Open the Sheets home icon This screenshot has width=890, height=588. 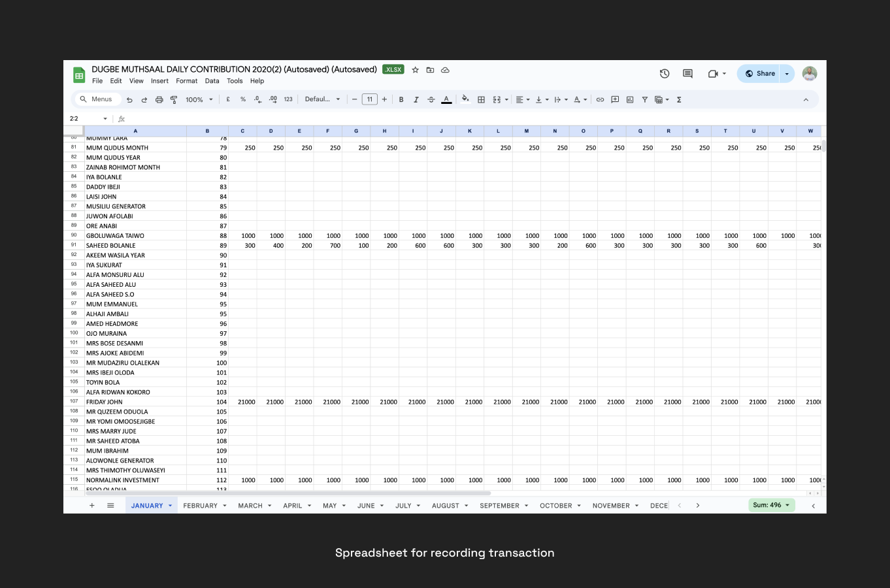coord(79,74)
